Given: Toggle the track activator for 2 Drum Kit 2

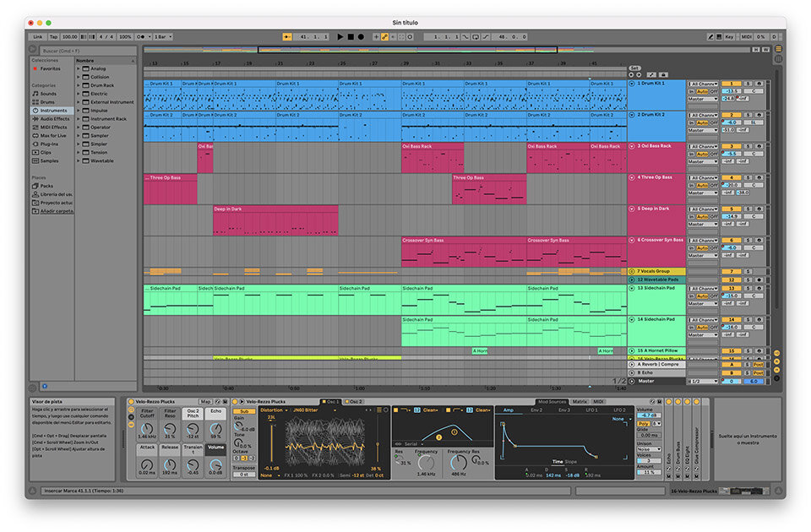Looking at the screenshot, I should 731,115.
